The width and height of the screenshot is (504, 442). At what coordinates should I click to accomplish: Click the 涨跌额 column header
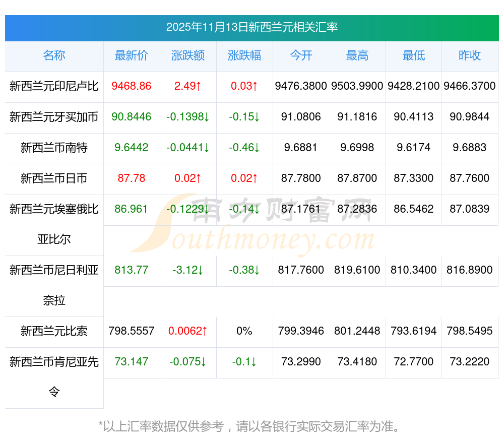(x=188, y=55)
